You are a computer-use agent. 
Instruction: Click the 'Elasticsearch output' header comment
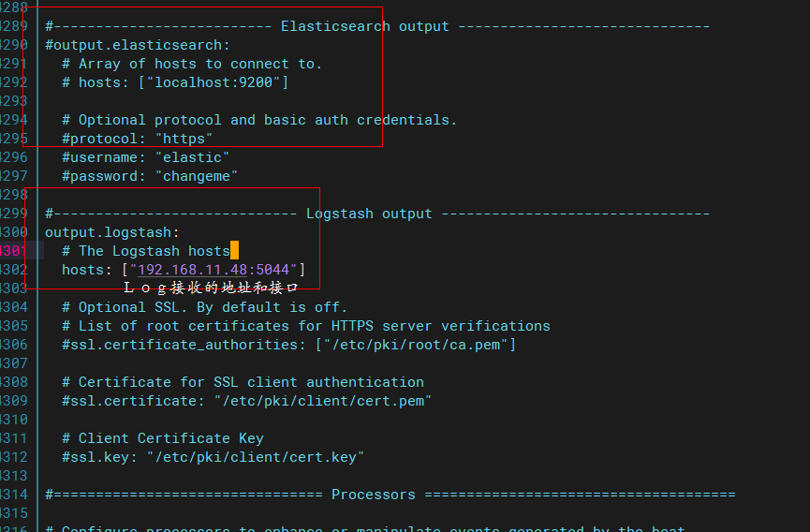tap(377, 26)
